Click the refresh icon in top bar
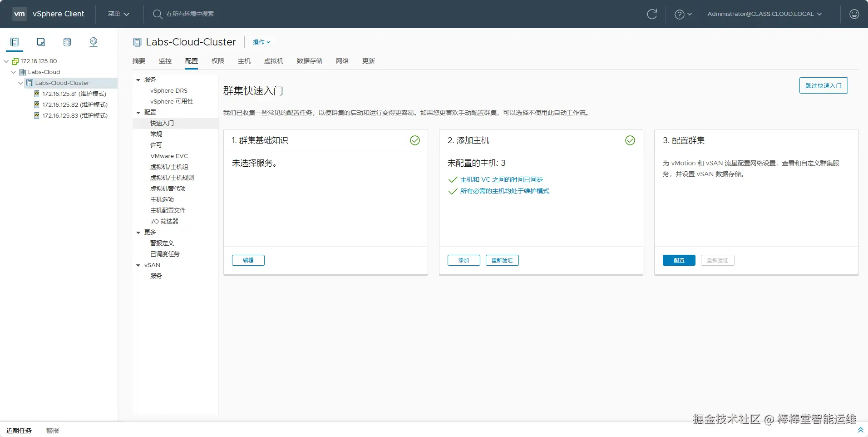The width and height of the screenshot is (868, 437). pyautogui.click(x=652, y=14)
